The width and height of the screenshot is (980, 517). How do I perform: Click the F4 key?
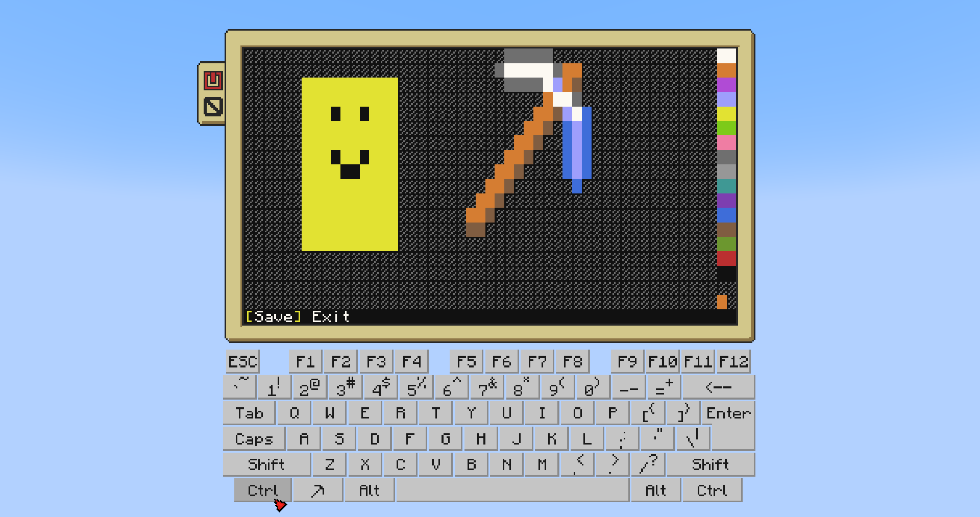tap(412, 362)
